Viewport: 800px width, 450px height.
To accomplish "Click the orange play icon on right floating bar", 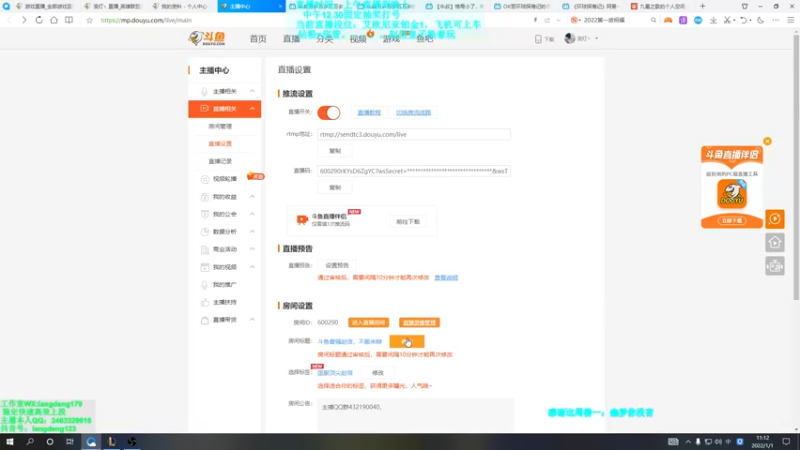I will (x=774, y=219).
